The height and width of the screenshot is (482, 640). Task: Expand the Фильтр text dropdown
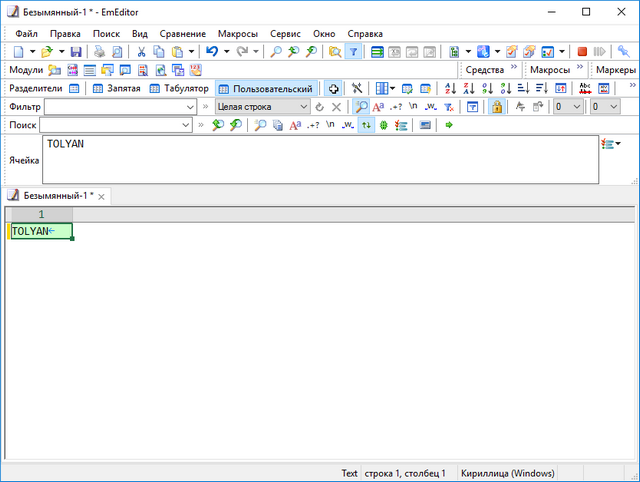coord(186,107)
